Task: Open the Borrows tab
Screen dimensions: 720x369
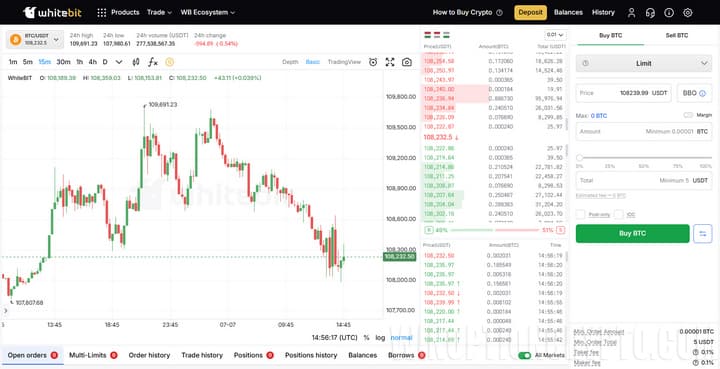Action: tap(407, 355)
